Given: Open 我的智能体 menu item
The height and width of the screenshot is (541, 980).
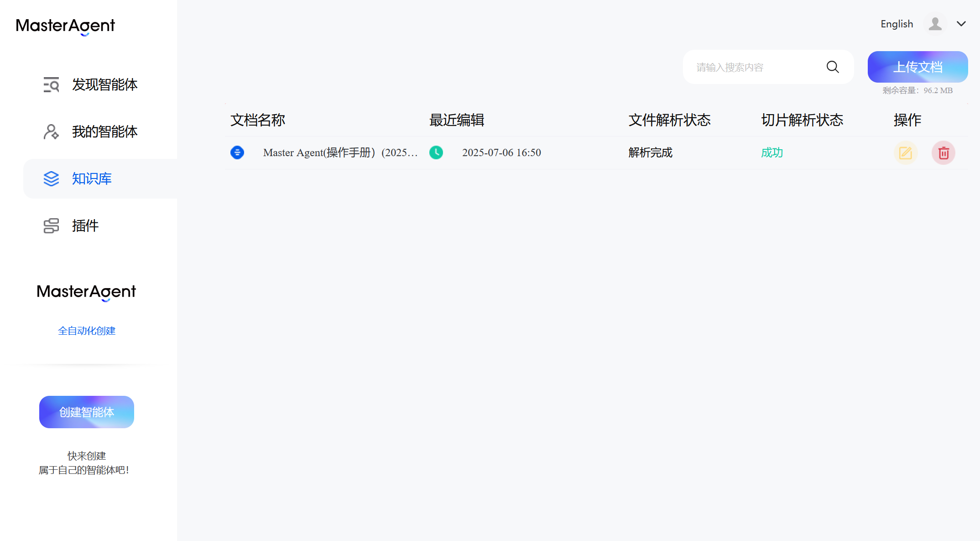Looking at the screenshot, I should (100, 131).
